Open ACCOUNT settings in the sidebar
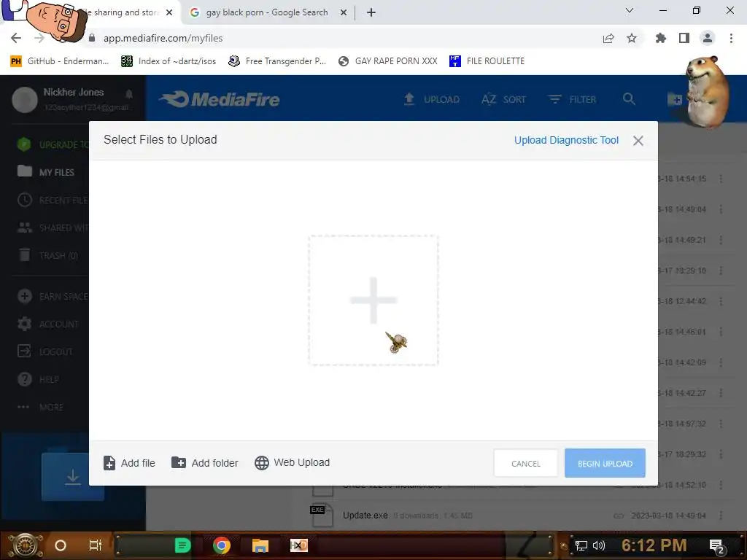 47,324
